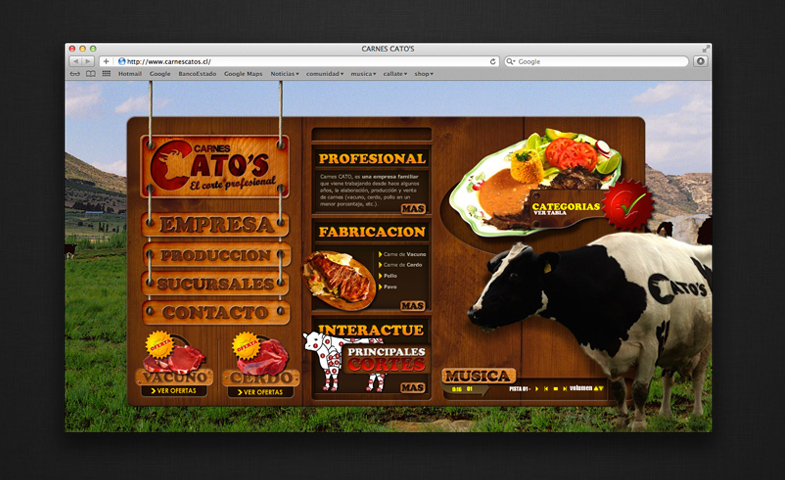Click the 'PISTA 01' track label
This screenshot has width=785, height=480.
[518, 388]
